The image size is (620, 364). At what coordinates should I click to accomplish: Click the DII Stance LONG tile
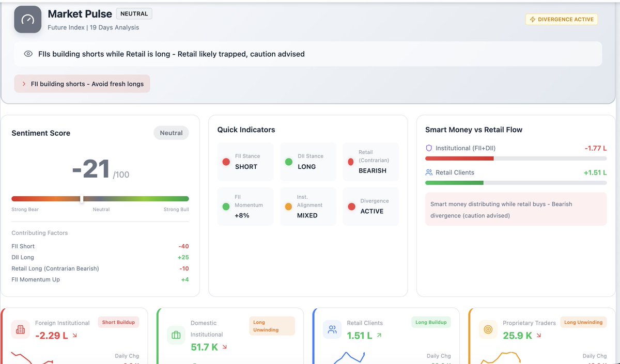click(308, 162)
